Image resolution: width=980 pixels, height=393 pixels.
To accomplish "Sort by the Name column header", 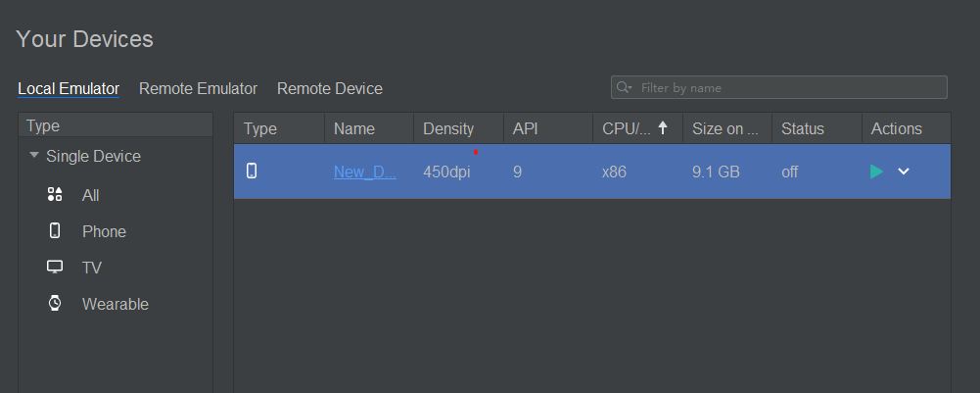I will click(x=369, y=128).
